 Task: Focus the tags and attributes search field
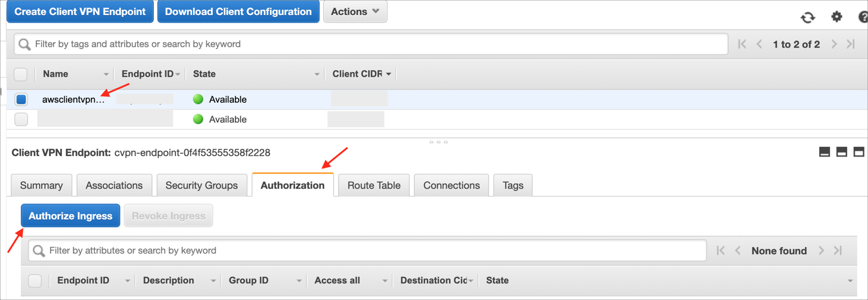point(370,44)
